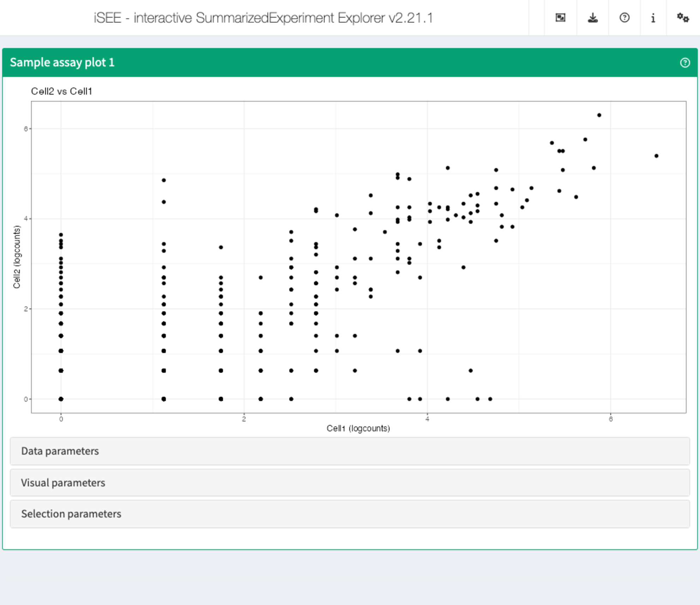Click the info "i" icon
Image resolution: width=700 pixels, height=605 pixels.
pos(653,18)
